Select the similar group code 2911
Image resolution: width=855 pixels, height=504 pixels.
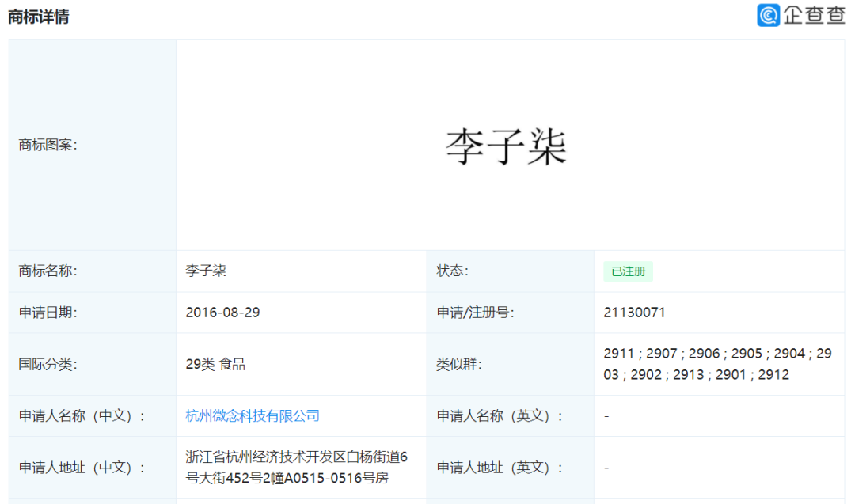[617, 354]
